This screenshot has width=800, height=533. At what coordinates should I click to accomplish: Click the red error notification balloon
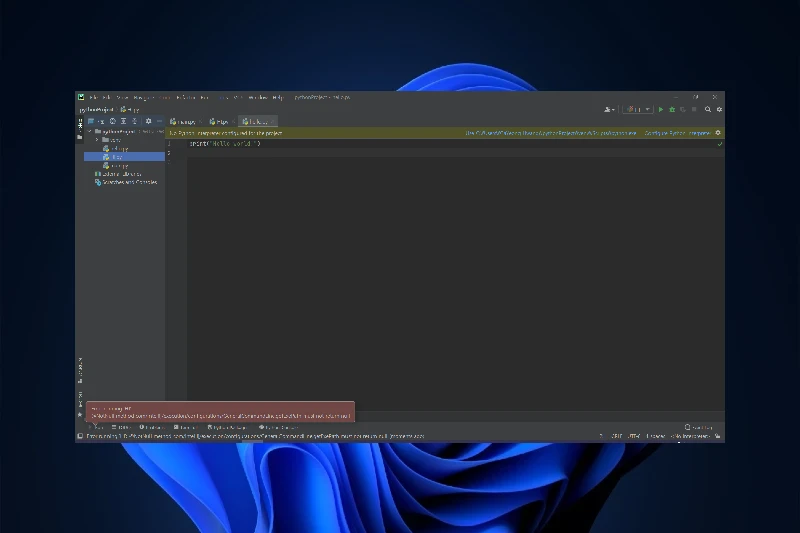220,412
